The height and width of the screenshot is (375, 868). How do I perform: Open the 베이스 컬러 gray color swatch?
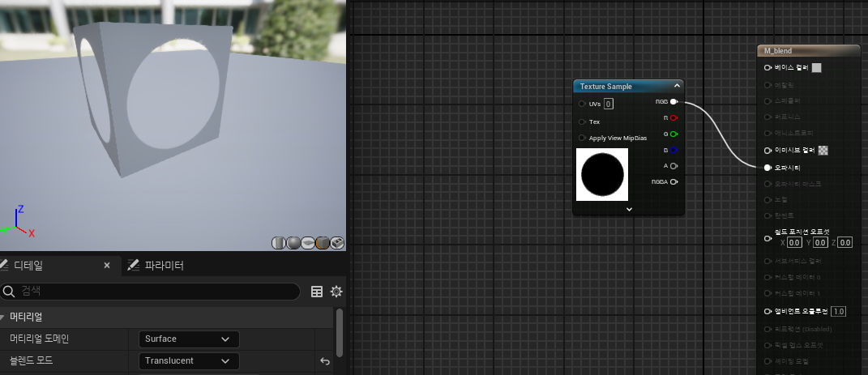point(816,67)
